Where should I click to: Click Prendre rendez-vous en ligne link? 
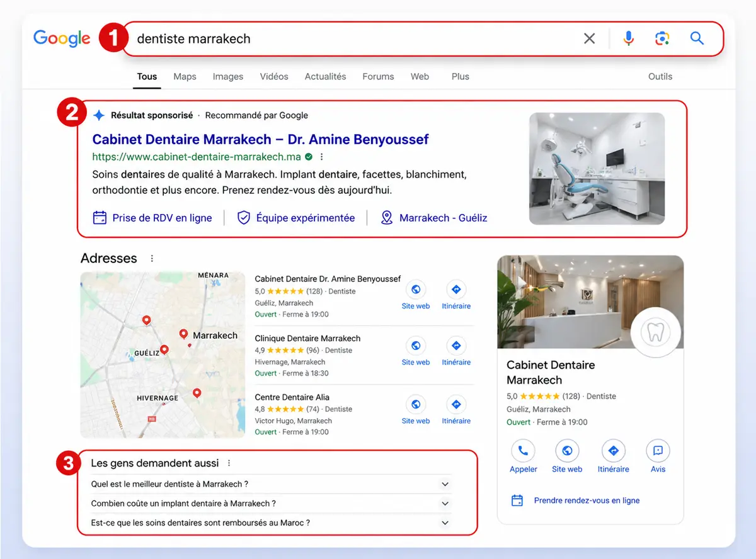coord(587,500)
